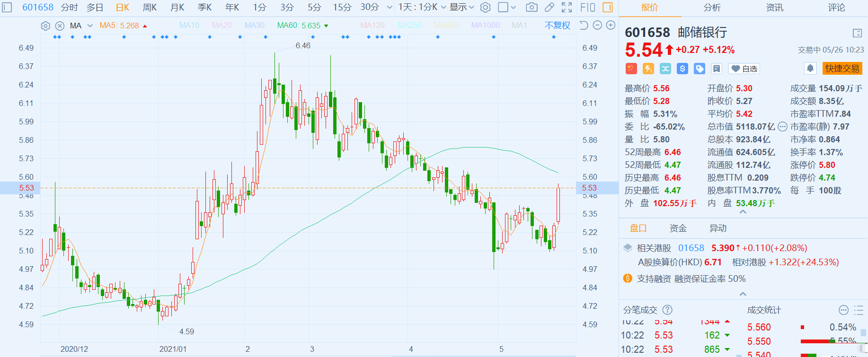Open the chart settings gear in top toolbar
This screenshot has height=357, width=868.
click(485, 7)
